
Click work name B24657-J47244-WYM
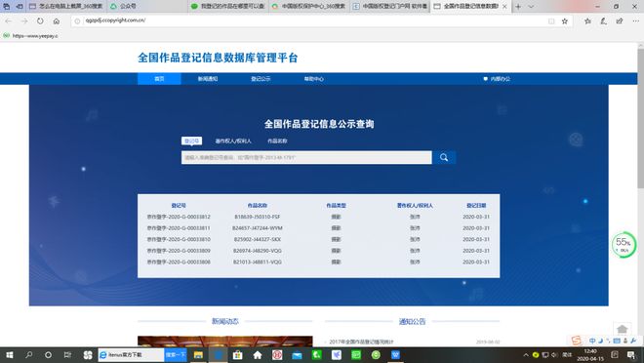(258, 228)
